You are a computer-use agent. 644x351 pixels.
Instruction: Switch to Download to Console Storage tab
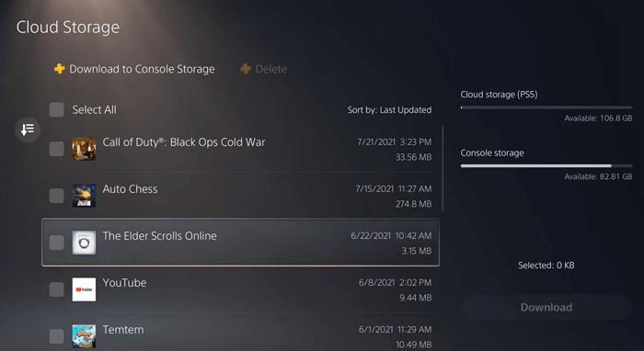coord(134,69)
